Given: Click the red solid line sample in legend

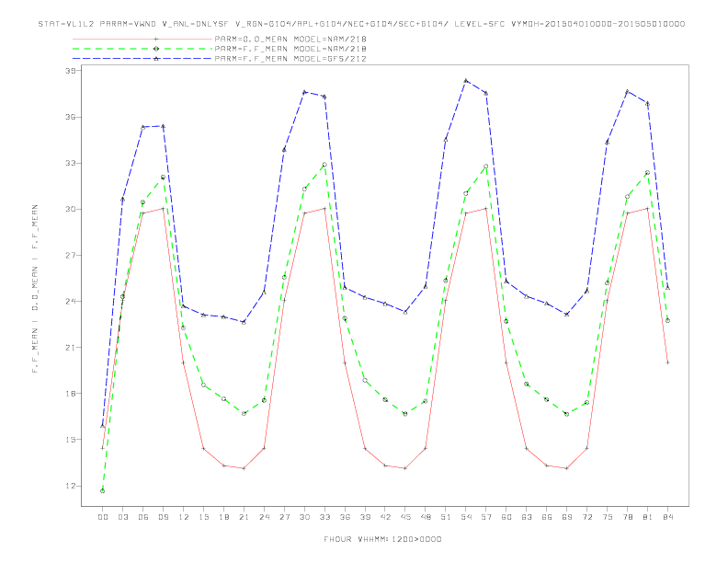Looking at the screenshot, I should (142, 40).
